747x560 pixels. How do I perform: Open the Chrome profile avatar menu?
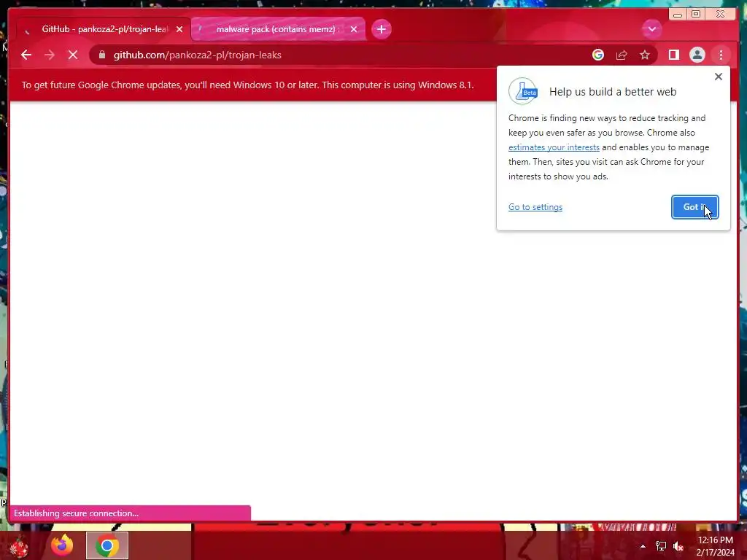coord(697,55)
